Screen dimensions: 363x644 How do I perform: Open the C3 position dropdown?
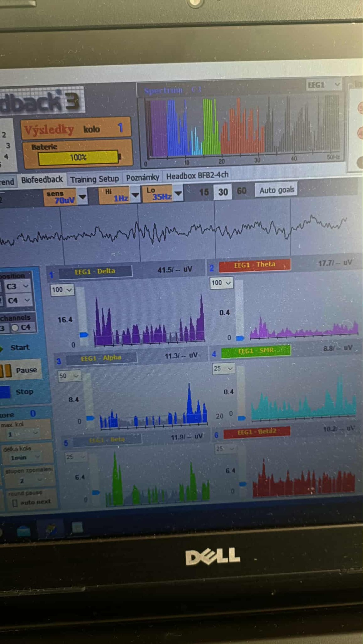(x=18, y=286)
